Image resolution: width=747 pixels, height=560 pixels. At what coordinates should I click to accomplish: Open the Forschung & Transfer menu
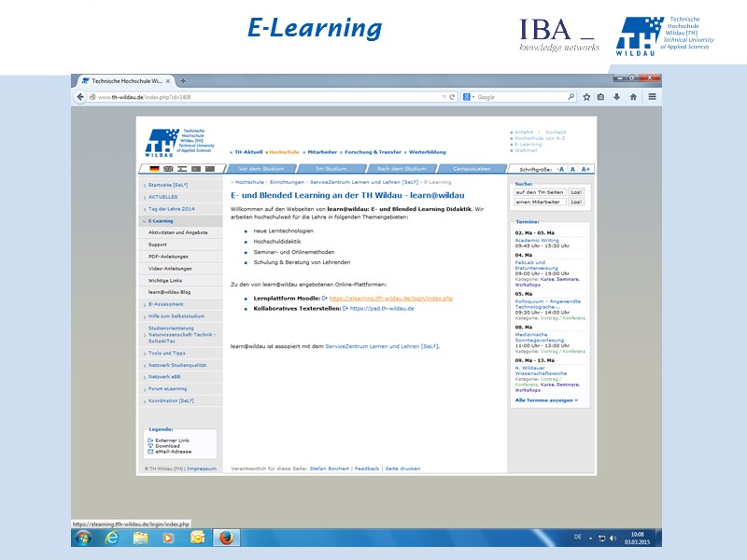point(373,152)
